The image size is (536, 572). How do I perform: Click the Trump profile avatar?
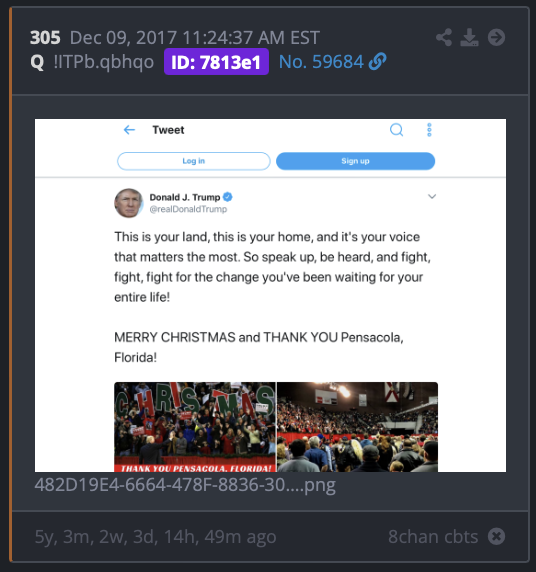128,203
